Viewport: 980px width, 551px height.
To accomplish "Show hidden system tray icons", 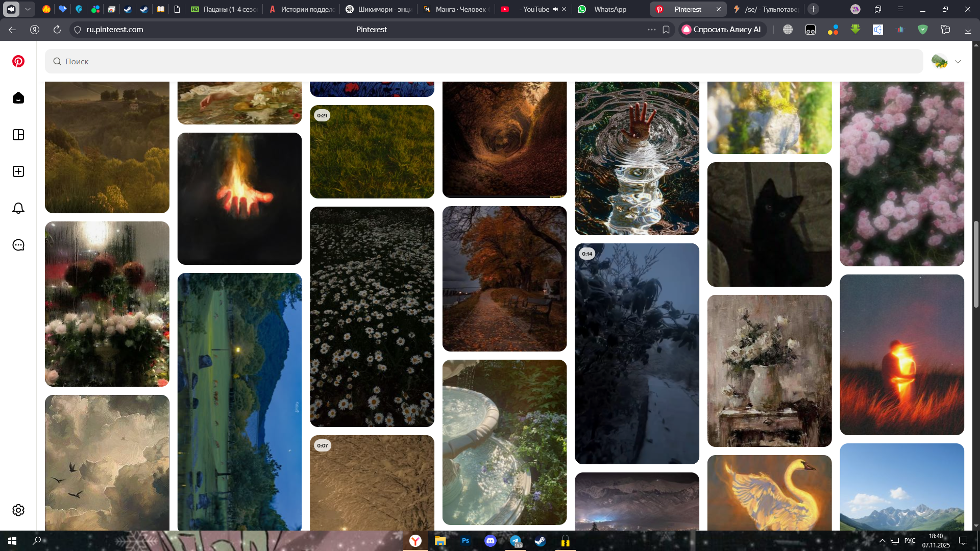I will pos(882,541).
